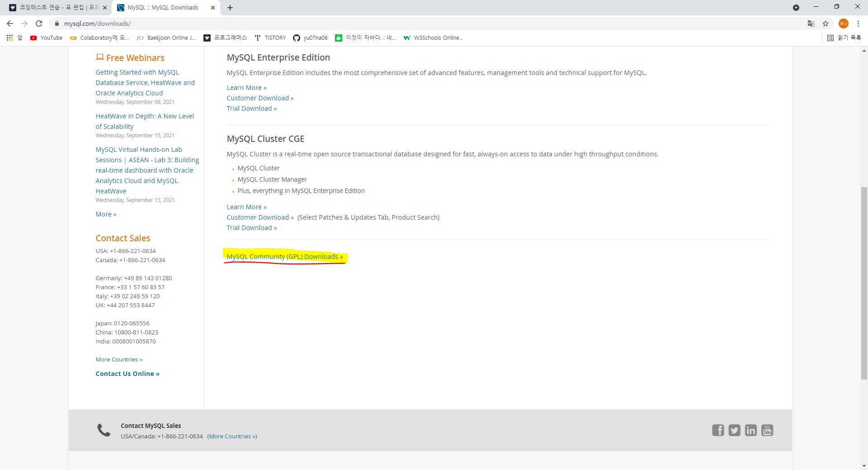This screenshot has height=470, width=868.
Task: Switch to the 코딩테스트 연습 tab
Action: (58, 8)
